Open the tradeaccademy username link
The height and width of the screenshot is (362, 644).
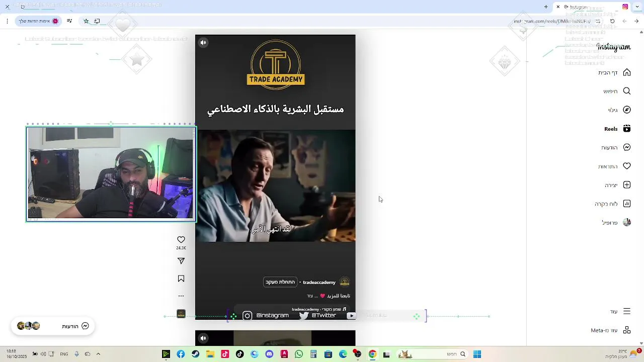click(319, 283)
